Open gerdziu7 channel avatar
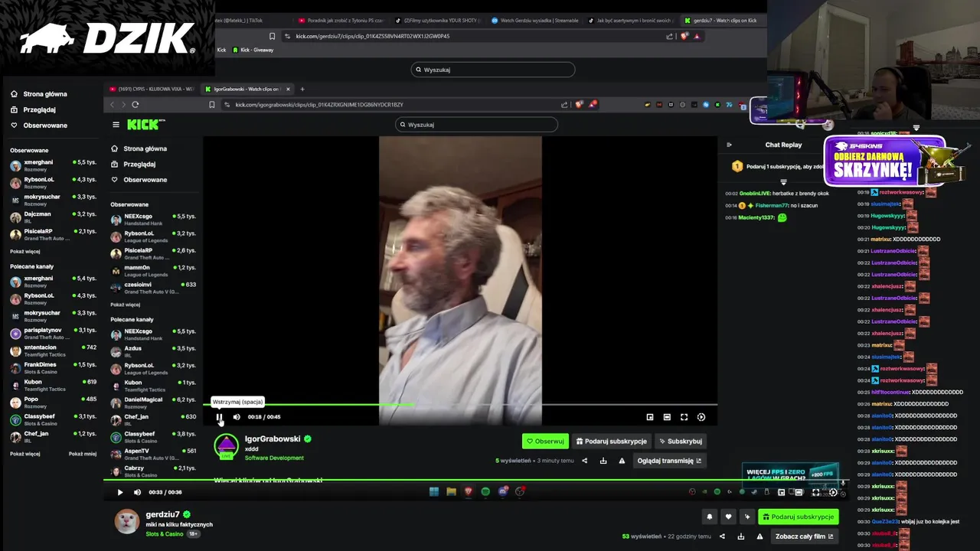 [127, 521]
